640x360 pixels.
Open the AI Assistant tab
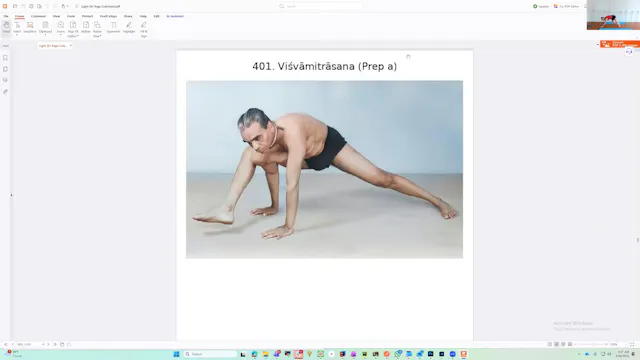(x=175, y=16)
